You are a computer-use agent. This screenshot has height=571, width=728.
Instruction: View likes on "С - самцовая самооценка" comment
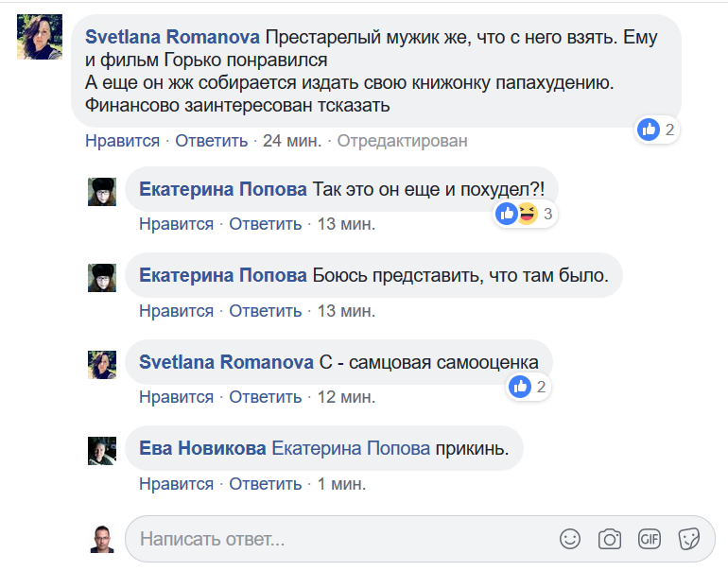[529, 386]
